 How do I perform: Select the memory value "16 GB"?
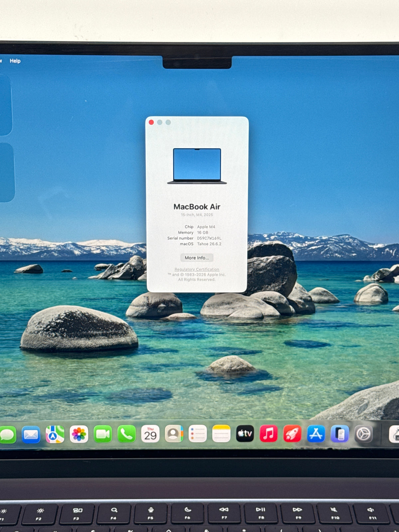click(x=202, y=232)
